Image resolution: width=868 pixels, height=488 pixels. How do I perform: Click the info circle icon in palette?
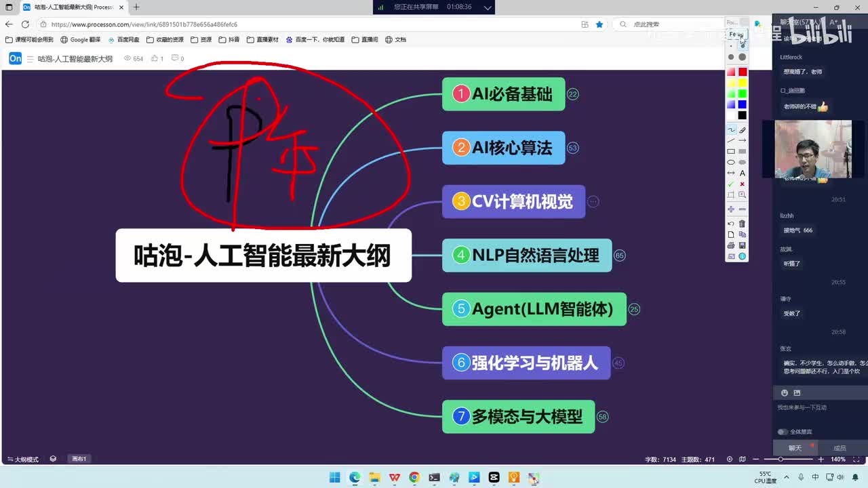pyautogui.click(x=743, y=256)
